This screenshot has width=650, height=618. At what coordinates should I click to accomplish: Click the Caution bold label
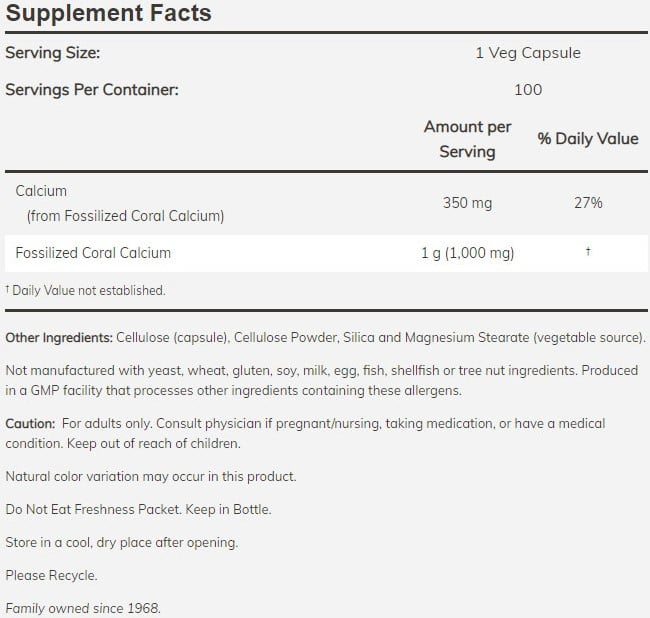(x=31, y=424)
